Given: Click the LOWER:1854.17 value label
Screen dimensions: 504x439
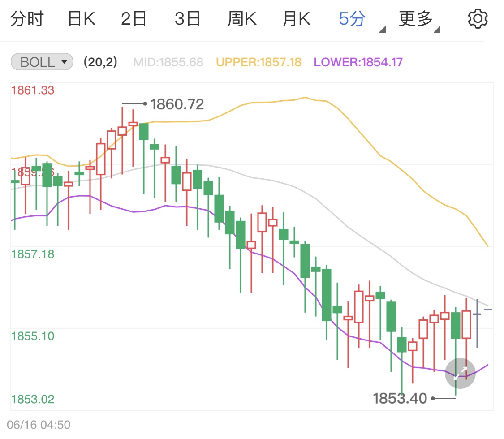Looking at the screenshot, I should [358, 62].
